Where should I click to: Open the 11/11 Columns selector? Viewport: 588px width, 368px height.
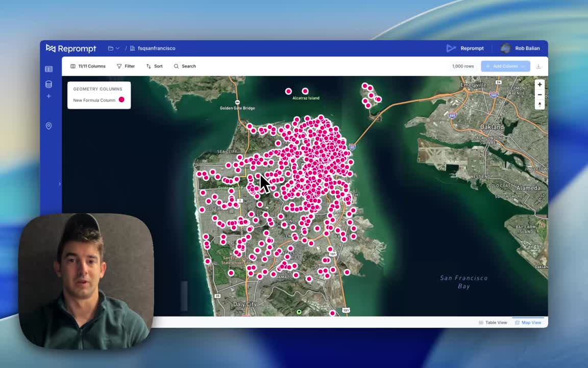coord(88,66)
